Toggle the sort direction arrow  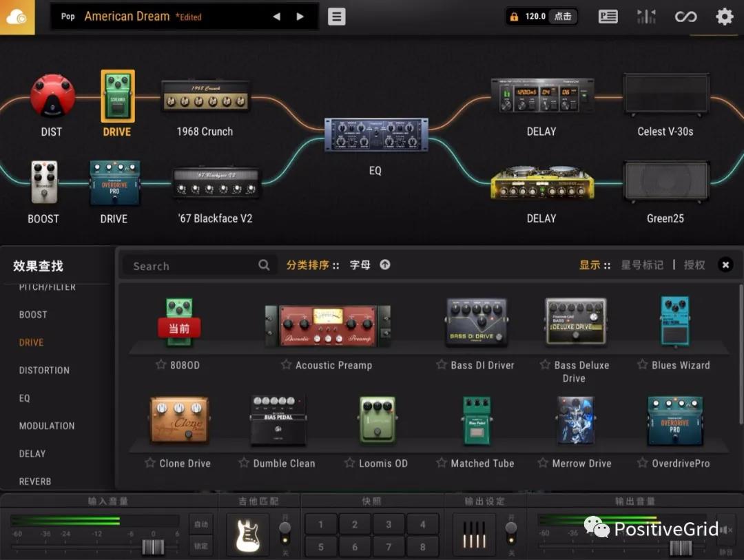[x=385, y=265]
